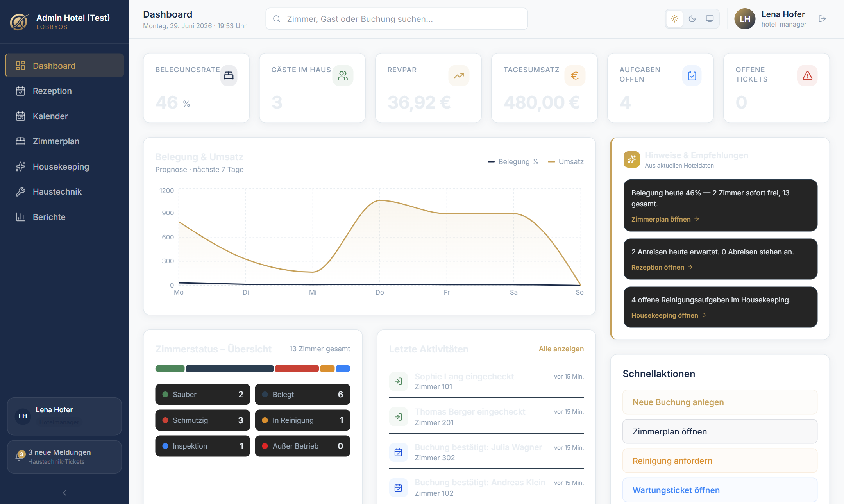Click 13 Zimmer gesamt text
Image resolution: width=844 pixels, height=504 pixels.
pos(320,349)
